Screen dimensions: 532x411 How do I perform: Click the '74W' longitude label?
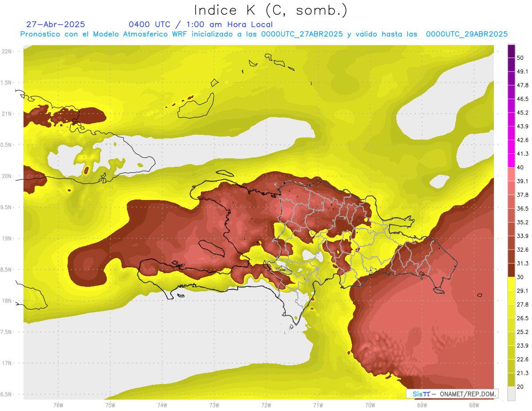[x=162, y=405]
